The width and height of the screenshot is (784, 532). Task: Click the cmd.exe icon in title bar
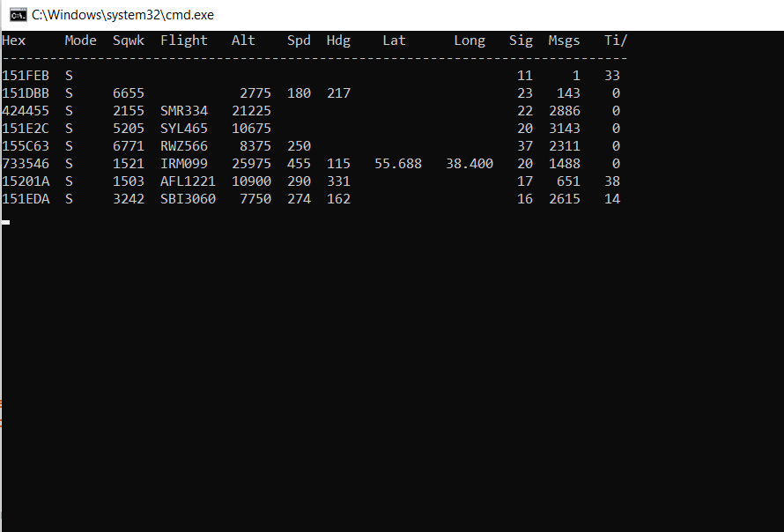click(x=18, y=15)
